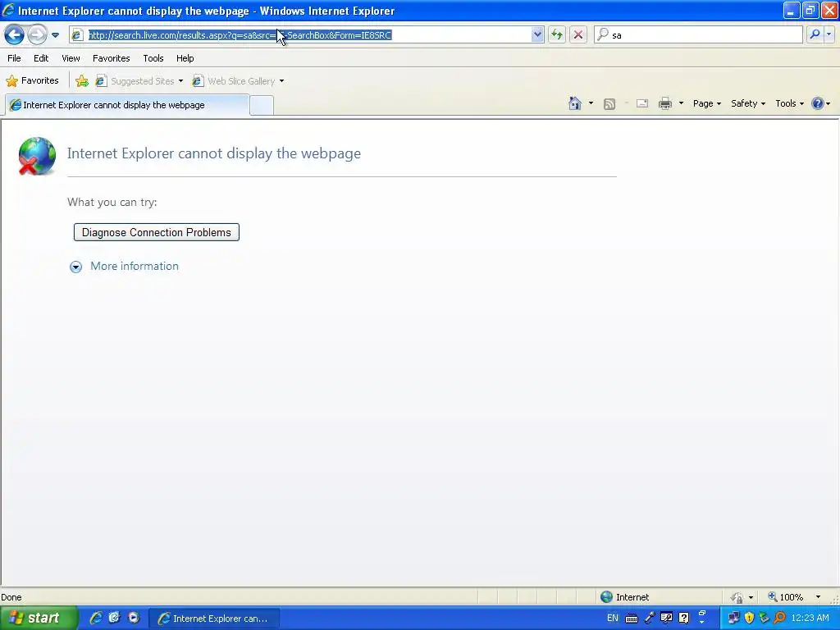Image resolution: width=840 pixels, height=630 pixels.
Task: Open the zoom level dropdown arrow
Action: [818, 597]
